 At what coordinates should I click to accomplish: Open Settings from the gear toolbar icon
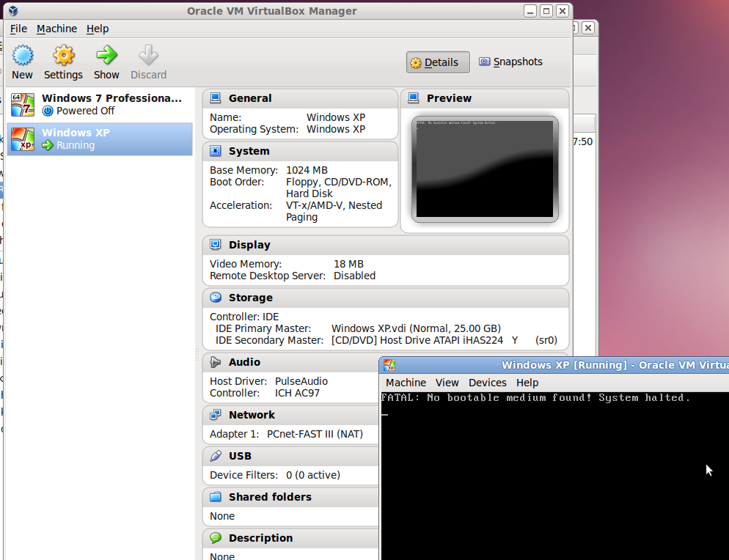[x=63, y=55]
